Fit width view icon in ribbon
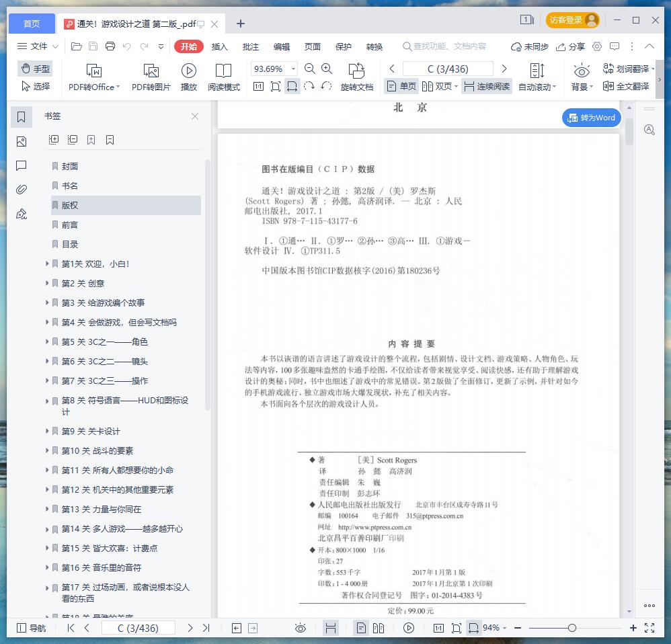The height and width of the screenshot is (644, 671). coord(292,87)
